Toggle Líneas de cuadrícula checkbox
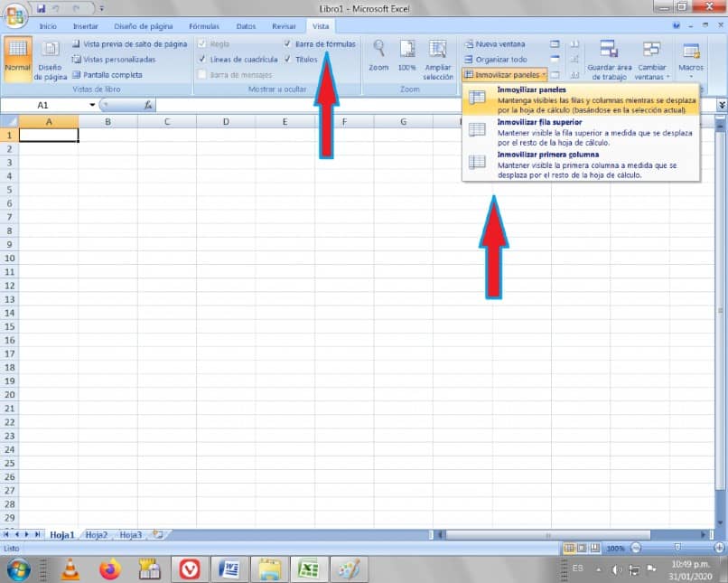The width and height of the screenshot is (728, 583). (202, 59)
